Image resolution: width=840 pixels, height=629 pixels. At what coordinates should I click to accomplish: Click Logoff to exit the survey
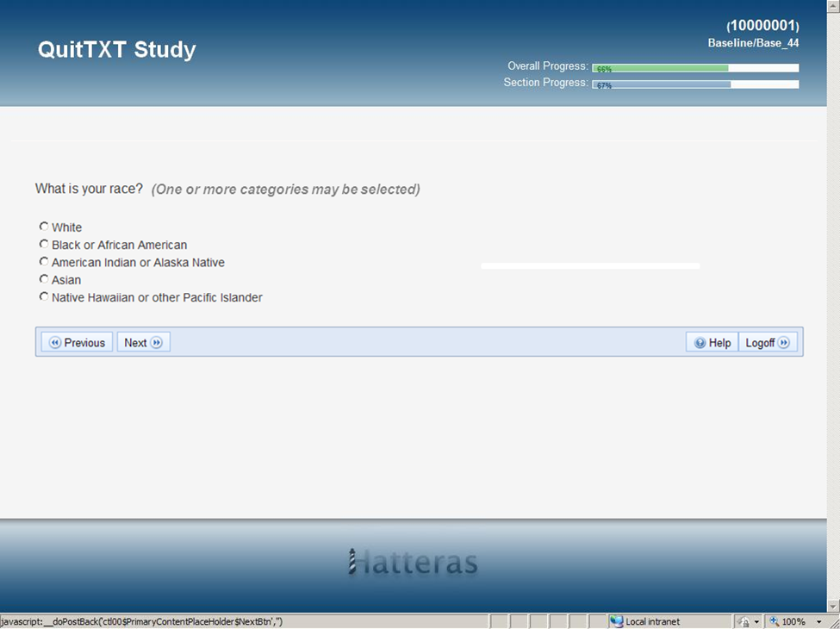[x=768, y=342]
